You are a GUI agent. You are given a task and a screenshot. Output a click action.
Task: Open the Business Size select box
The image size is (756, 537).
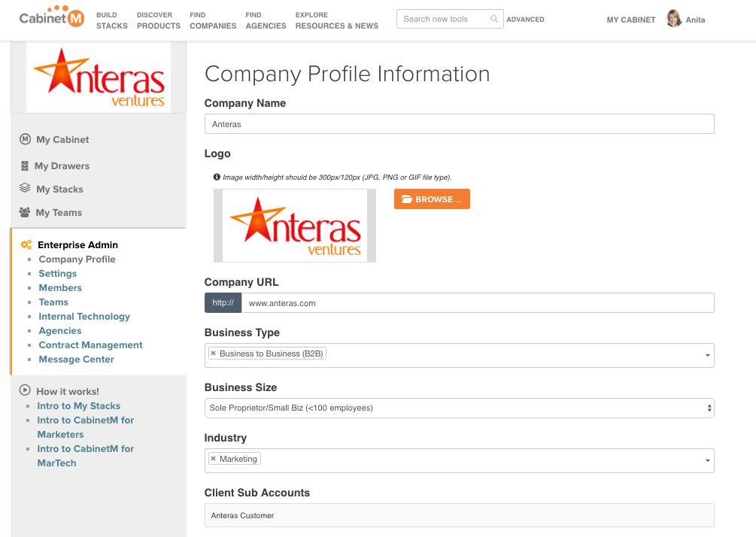pos(459,408)
